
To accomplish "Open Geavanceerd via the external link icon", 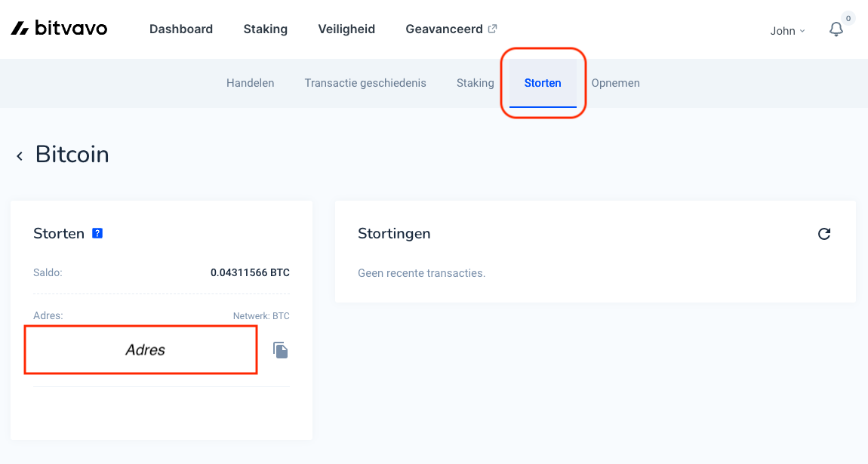I will [493, 28].
